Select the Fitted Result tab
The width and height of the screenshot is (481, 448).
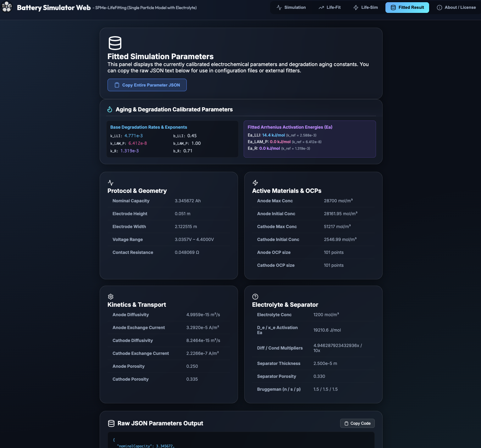407,7
